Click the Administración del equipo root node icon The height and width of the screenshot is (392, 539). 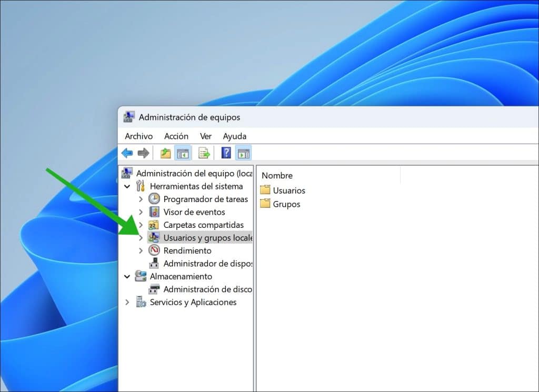127,173
